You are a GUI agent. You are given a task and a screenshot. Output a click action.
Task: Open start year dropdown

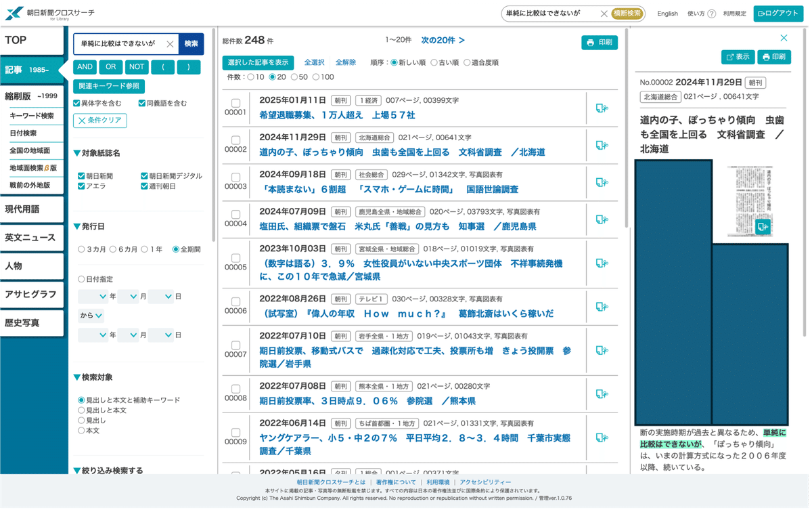coord(93,297)
